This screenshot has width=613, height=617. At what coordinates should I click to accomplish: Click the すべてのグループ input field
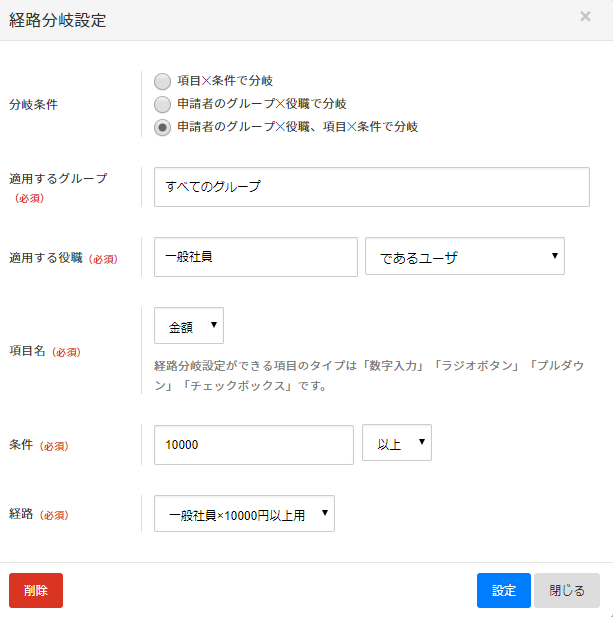coord(371,186)
